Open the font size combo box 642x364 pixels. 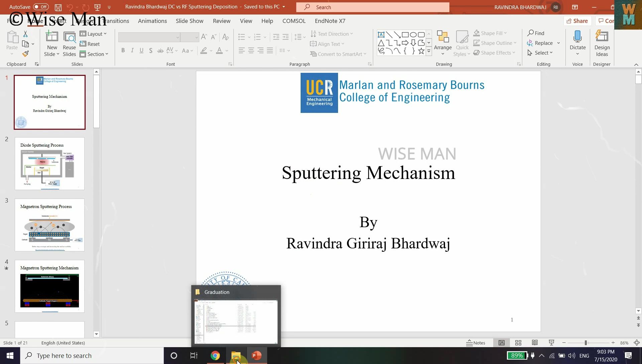tap(190, 37)
